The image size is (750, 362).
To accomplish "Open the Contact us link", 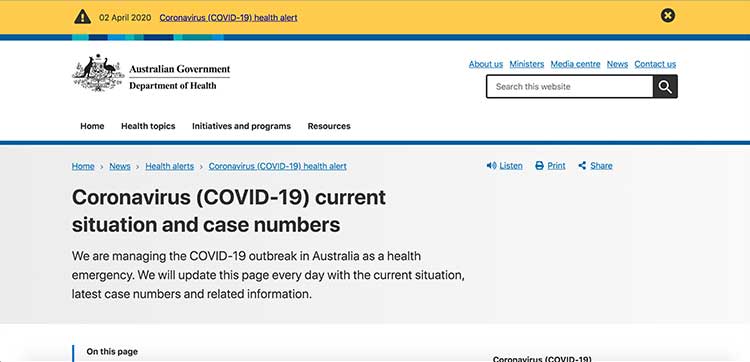I will (655, 64).
